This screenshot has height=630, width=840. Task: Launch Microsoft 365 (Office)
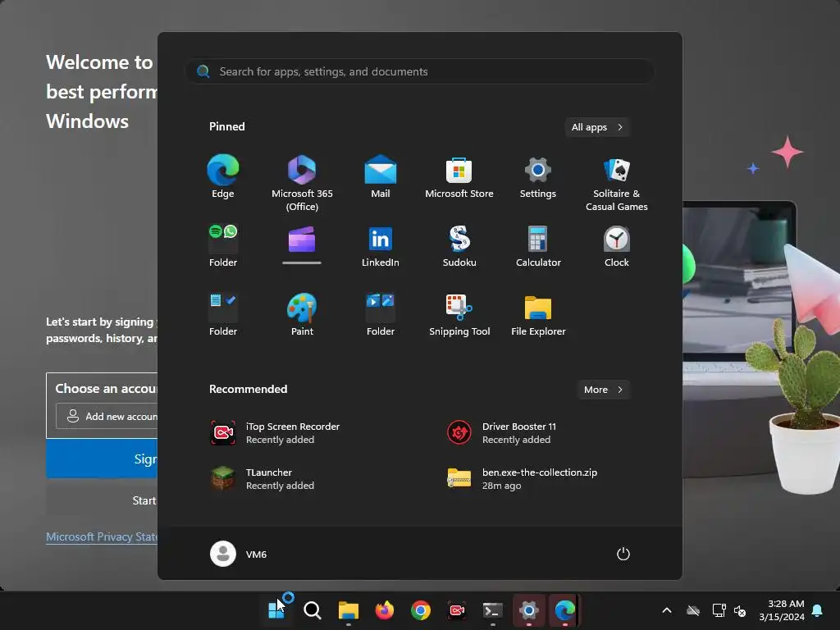(x=302, y=183)
